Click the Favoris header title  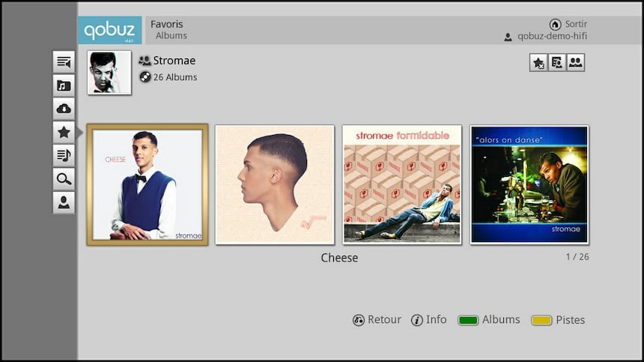click(167, 24)
